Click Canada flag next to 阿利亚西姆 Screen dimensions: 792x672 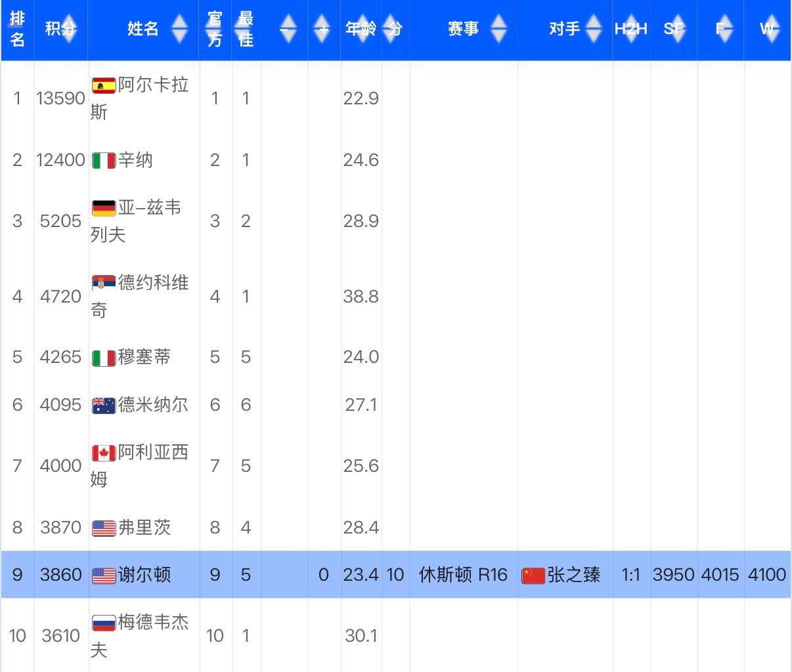(x=104, y=453)
